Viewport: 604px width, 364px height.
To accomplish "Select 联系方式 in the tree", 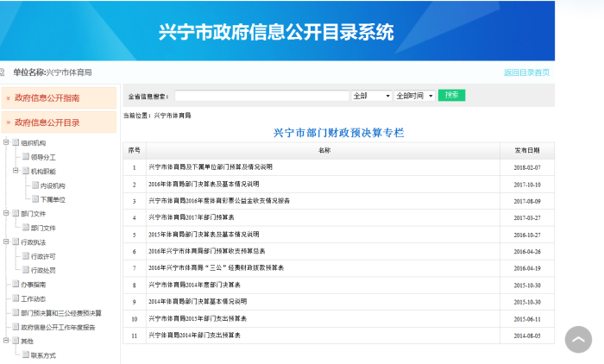I will (43, 355).
